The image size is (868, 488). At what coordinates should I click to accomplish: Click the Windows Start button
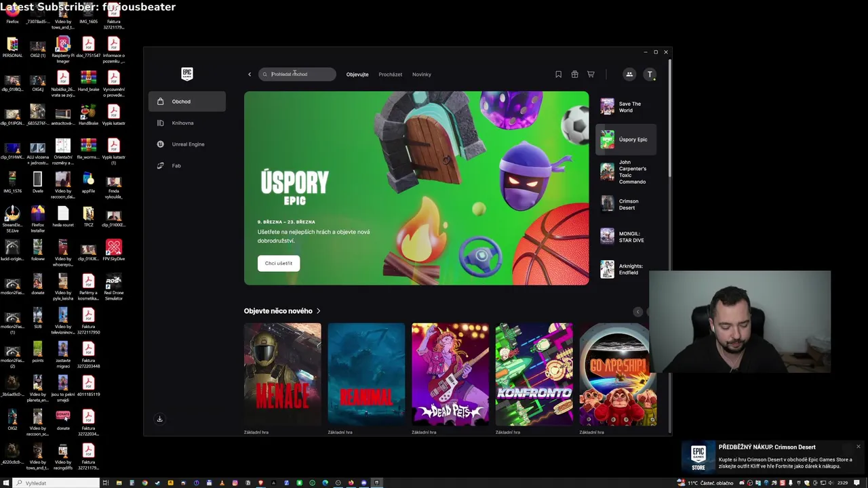(6, 483)
